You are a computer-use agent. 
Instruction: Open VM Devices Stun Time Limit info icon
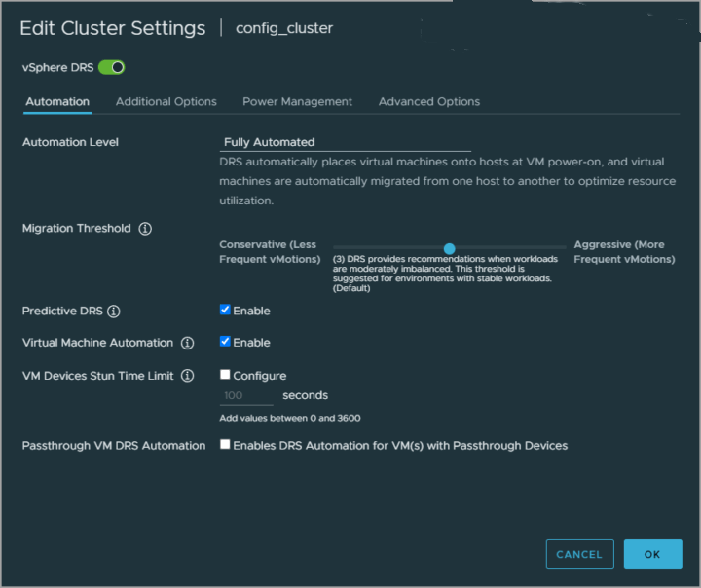(187, 376)
